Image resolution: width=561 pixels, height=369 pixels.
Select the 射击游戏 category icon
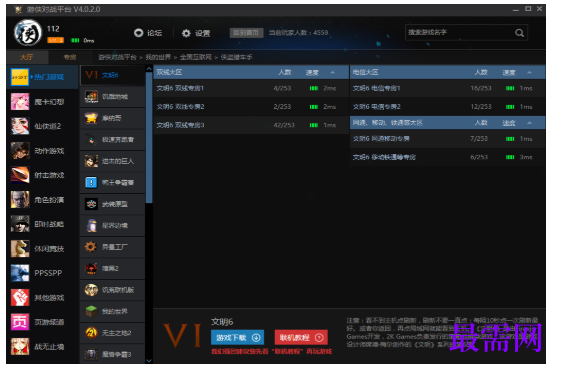[20, 175]
